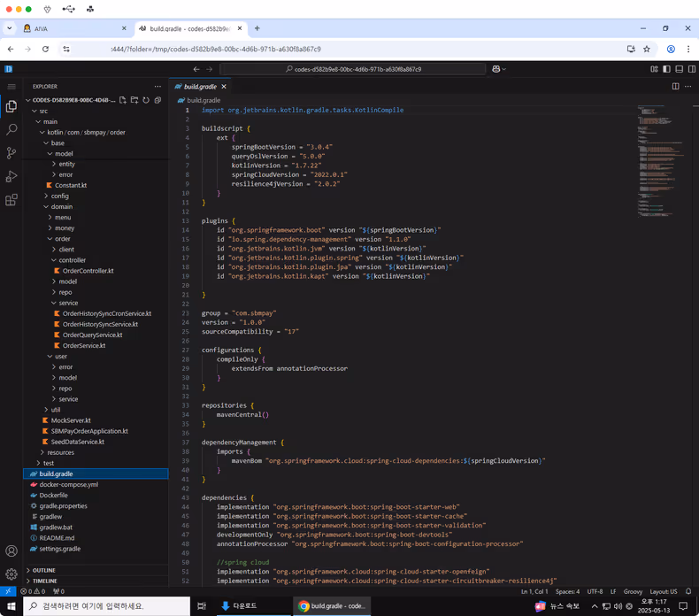The width and height of the screenshot is (699, 616).
Task: Open Run and Debug view
Action: click(12, 176)
